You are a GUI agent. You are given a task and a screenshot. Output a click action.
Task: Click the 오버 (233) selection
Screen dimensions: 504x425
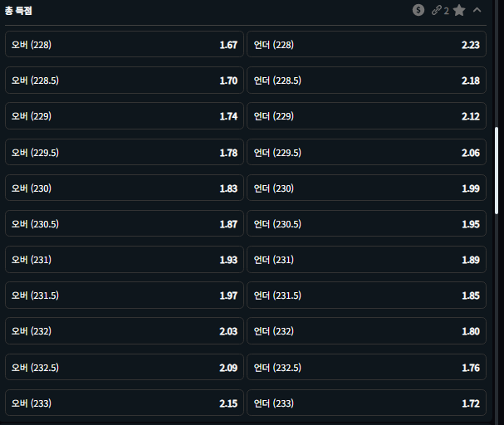(x=125, y=403)
